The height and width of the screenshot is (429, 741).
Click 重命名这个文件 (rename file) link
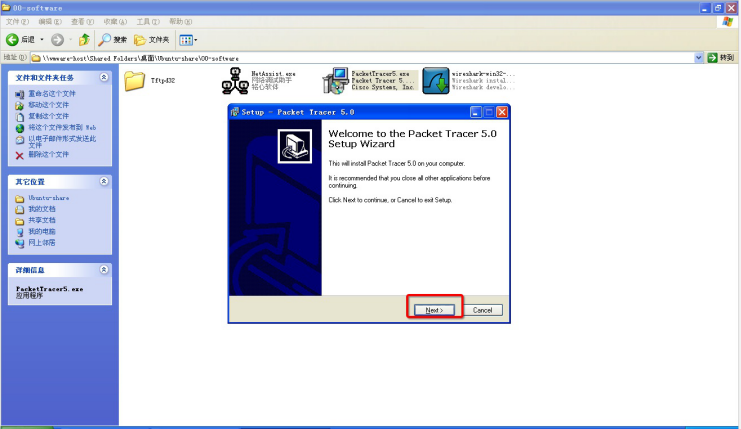52,94
